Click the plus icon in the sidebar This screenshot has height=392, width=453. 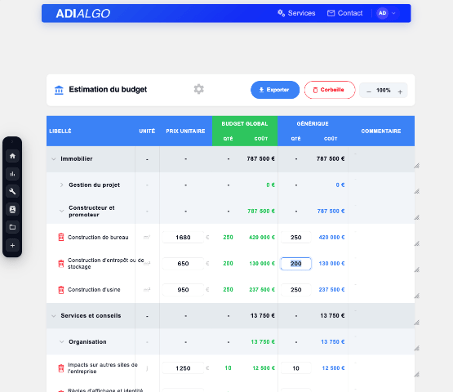[12, 245]
